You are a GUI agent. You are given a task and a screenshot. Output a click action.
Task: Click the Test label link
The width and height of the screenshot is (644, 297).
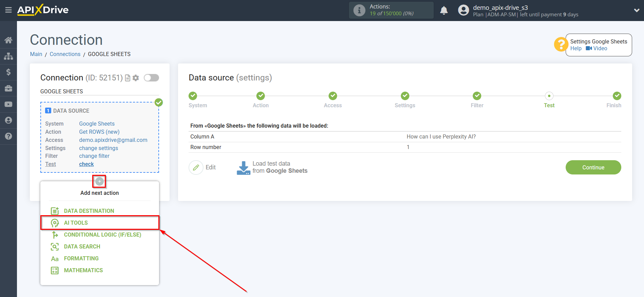[x=51, y=164]
